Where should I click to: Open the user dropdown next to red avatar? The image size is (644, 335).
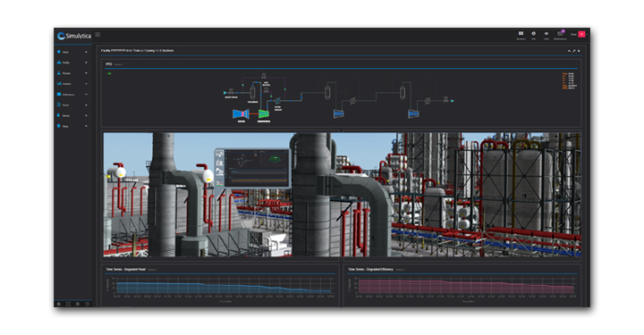pos(587,35)
